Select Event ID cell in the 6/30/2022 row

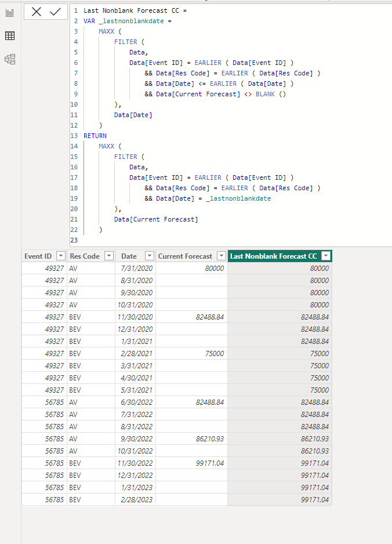coord(45,402)
